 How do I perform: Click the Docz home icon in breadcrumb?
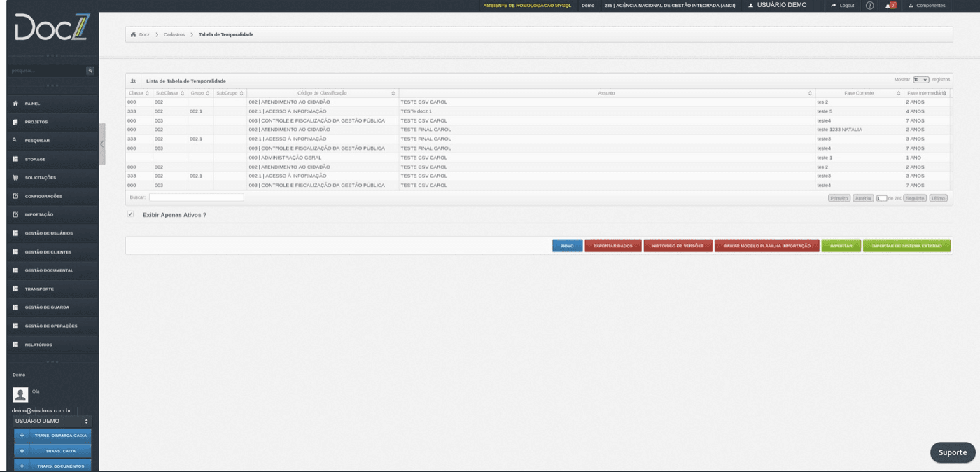point(133,34)
